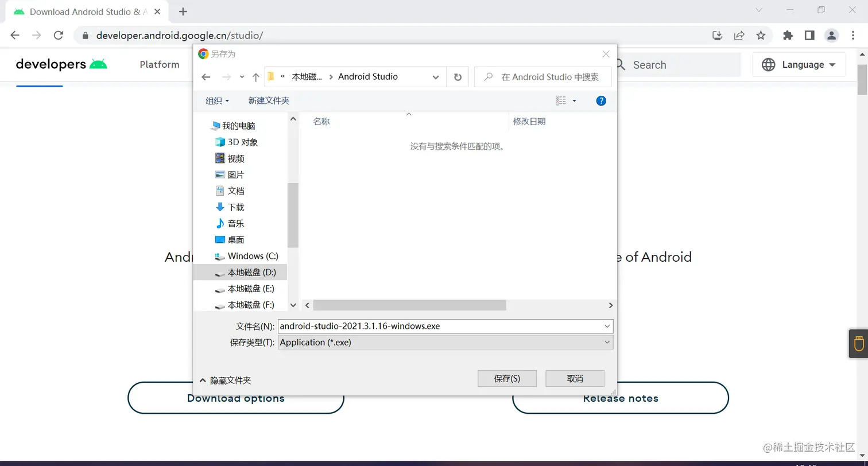Open the yellow floating widget on right edge
This screenshot has height=466, width=868.
(x=859, y=343)
